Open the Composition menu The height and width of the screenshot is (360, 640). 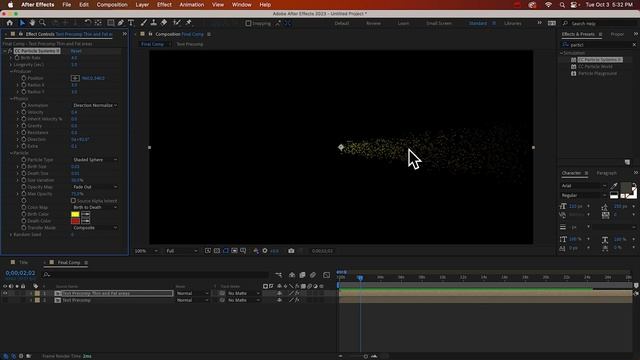pyautogui.click(x=112, y=5)
